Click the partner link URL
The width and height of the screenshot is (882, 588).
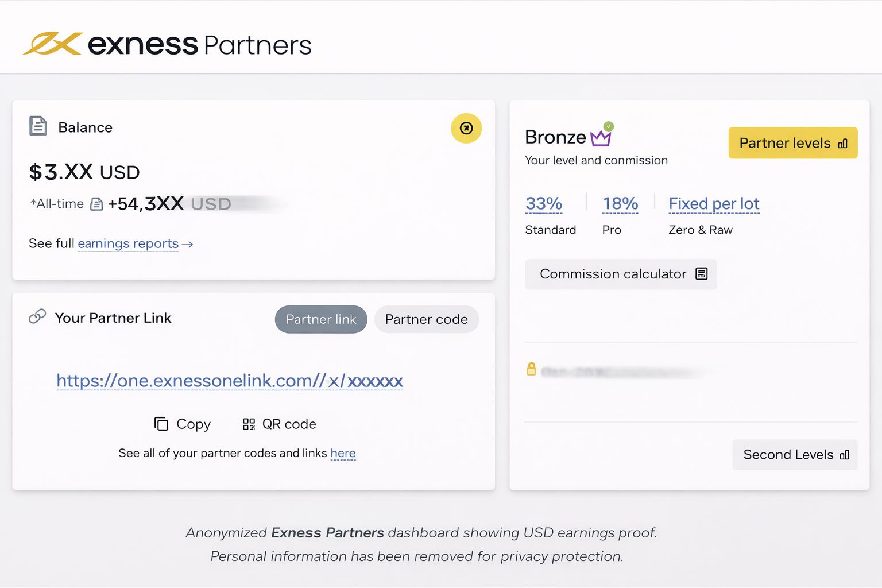(x=229, y=380)
